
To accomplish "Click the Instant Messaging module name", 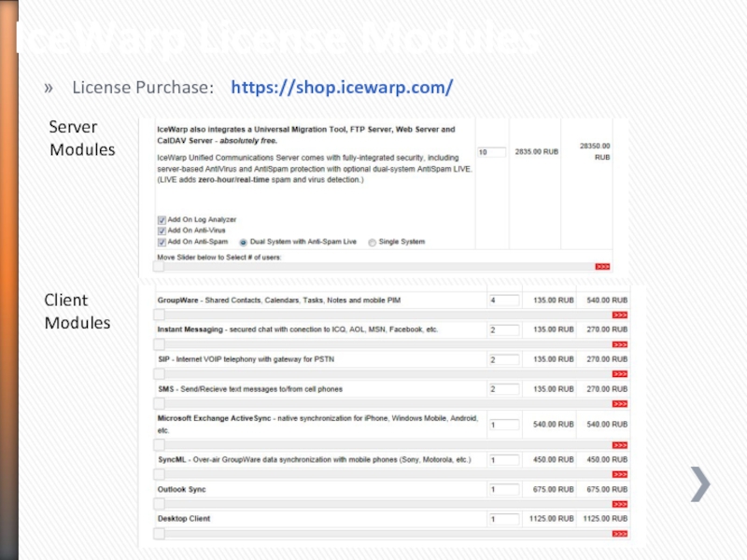I will (x=190, y=329).
